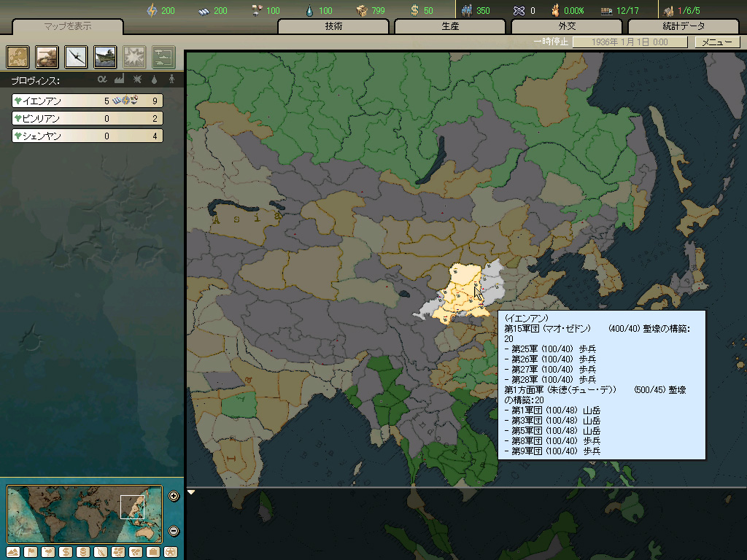Zoom out with the minimap minus button
This screenshot has height=560, width=747.
pos(174,531)
